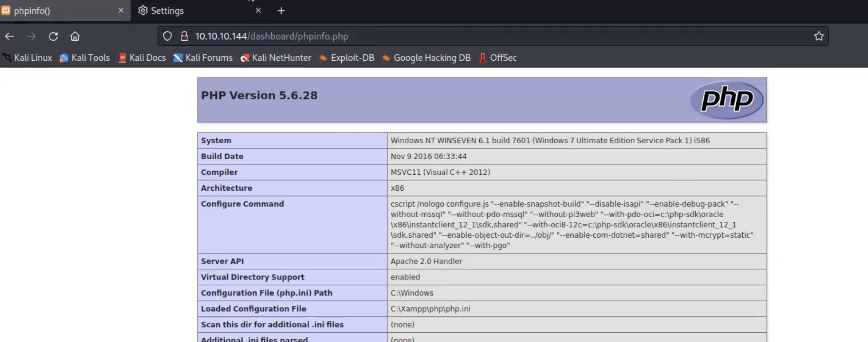Screen dimensions: 868x342
Task: Click the Loaded Configuration File label
Action: (254, 309)
